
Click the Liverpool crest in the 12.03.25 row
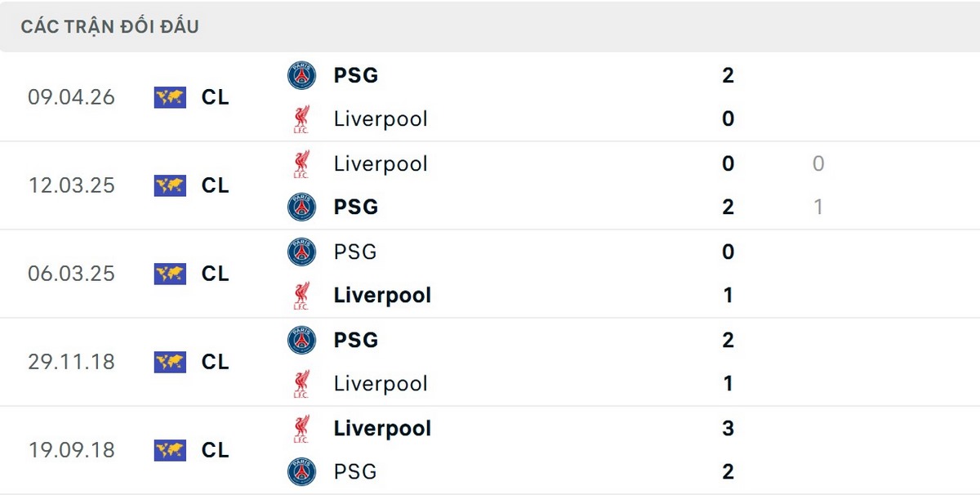[302, 163]
